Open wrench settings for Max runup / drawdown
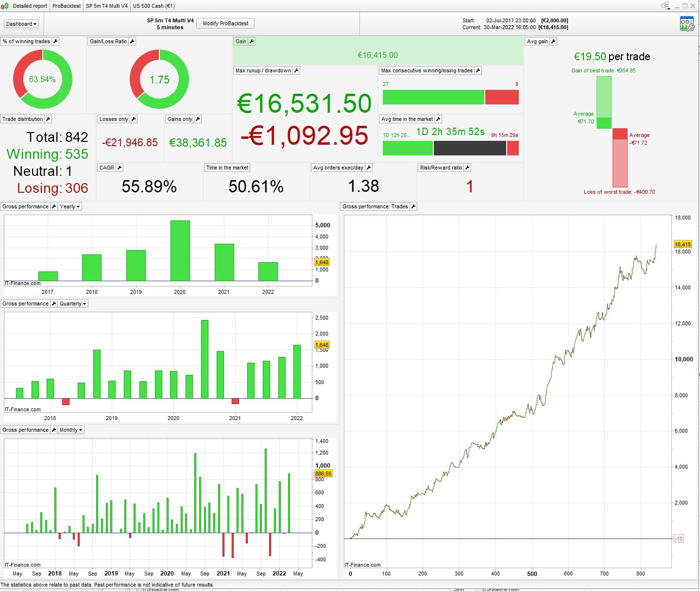700x591 pixels. click(296, 70)
